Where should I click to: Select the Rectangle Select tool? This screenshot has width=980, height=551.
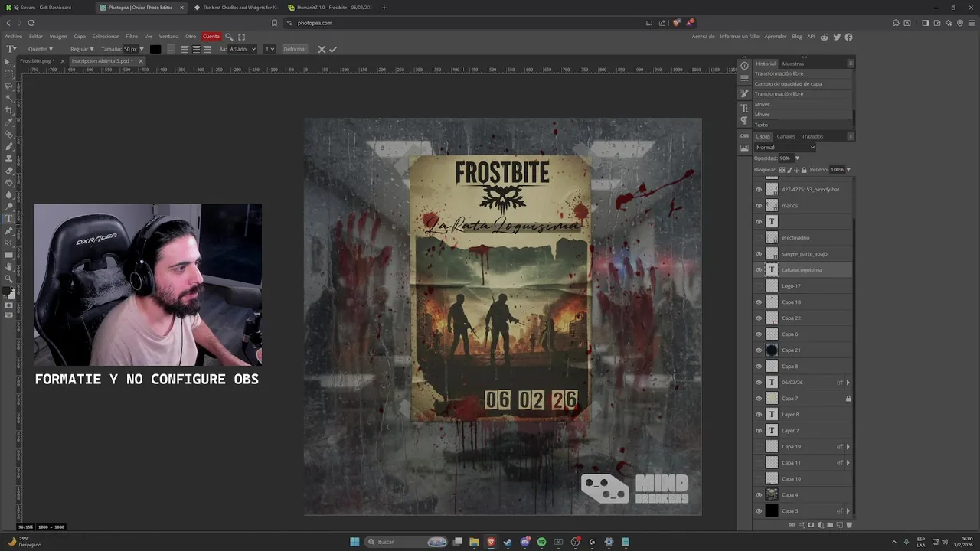[x=9, y=74]
